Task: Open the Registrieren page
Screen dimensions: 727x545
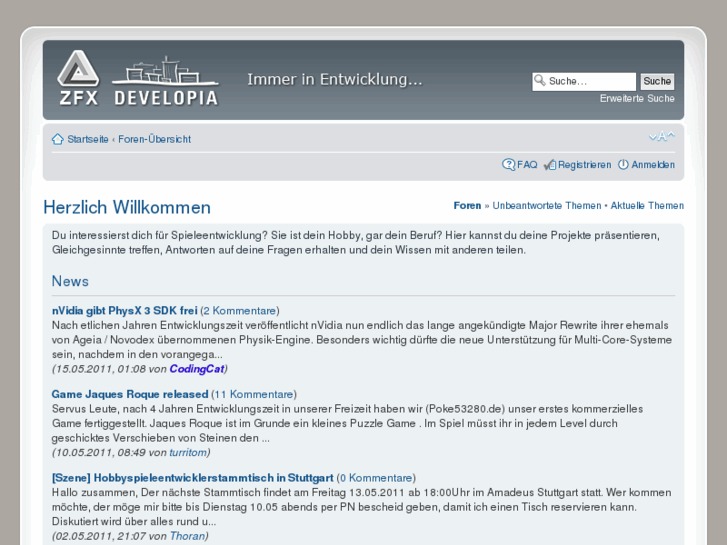Action: pyautogui.click(x=585, y=165)
